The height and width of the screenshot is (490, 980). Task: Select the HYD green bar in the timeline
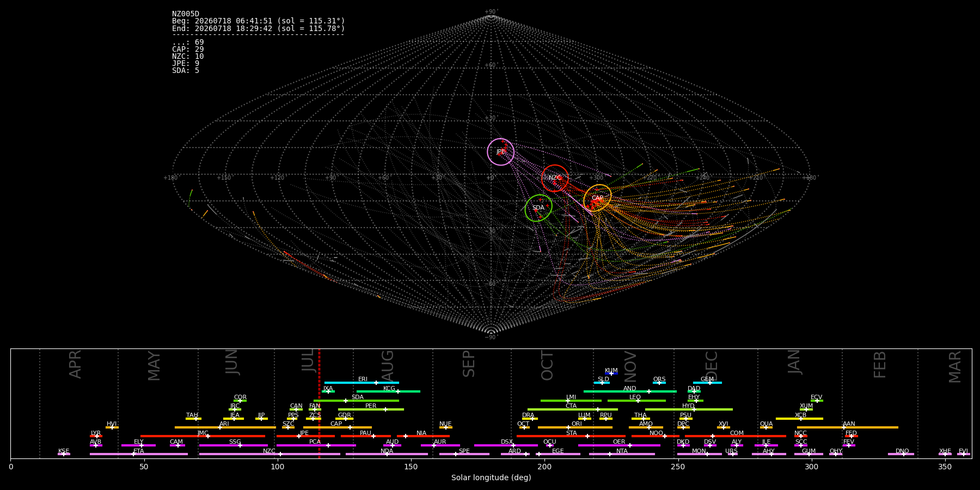pyautogui.click(x=689, y=409)
